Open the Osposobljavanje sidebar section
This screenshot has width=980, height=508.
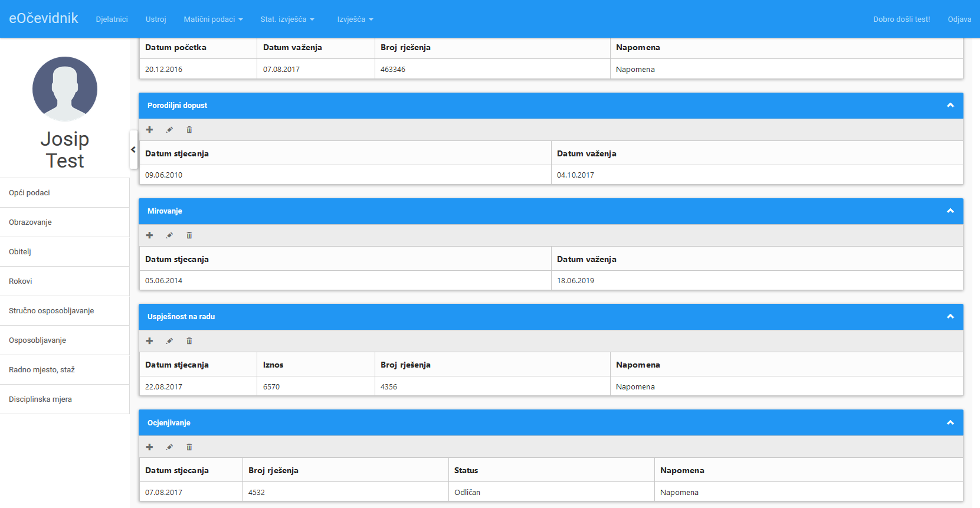[65, 340]
